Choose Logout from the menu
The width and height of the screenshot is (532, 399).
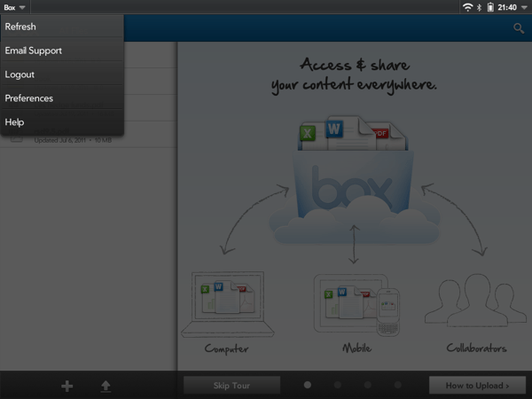[62, 74]
